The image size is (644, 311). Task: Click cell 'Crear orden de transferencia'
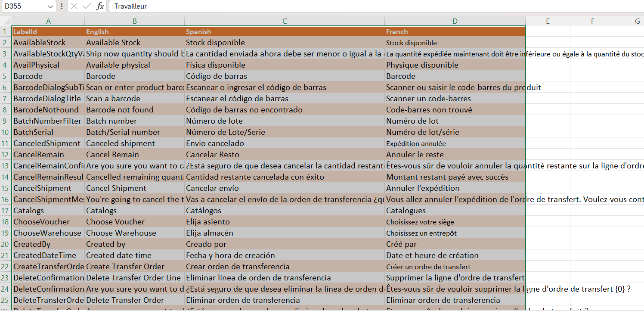[x=285, y=267]
